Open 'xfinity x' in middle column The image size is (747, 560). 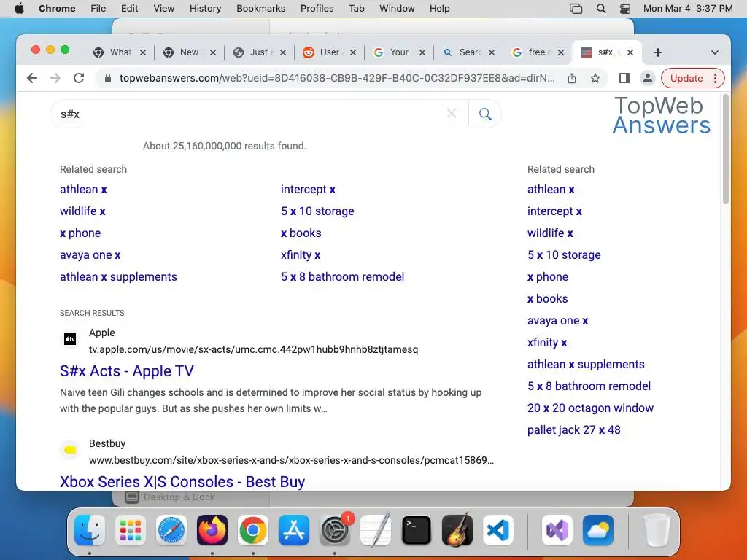coord(300,254)
